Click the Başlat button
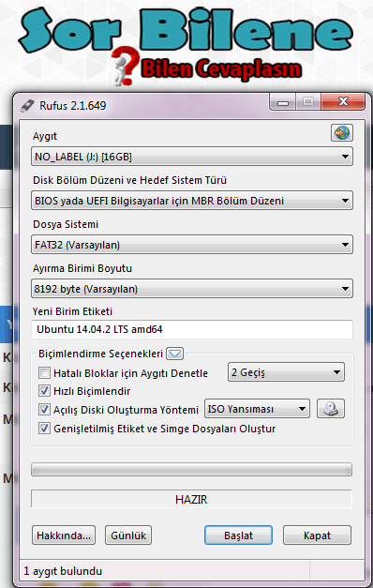The image size is (373, 588). click(238, 535)
